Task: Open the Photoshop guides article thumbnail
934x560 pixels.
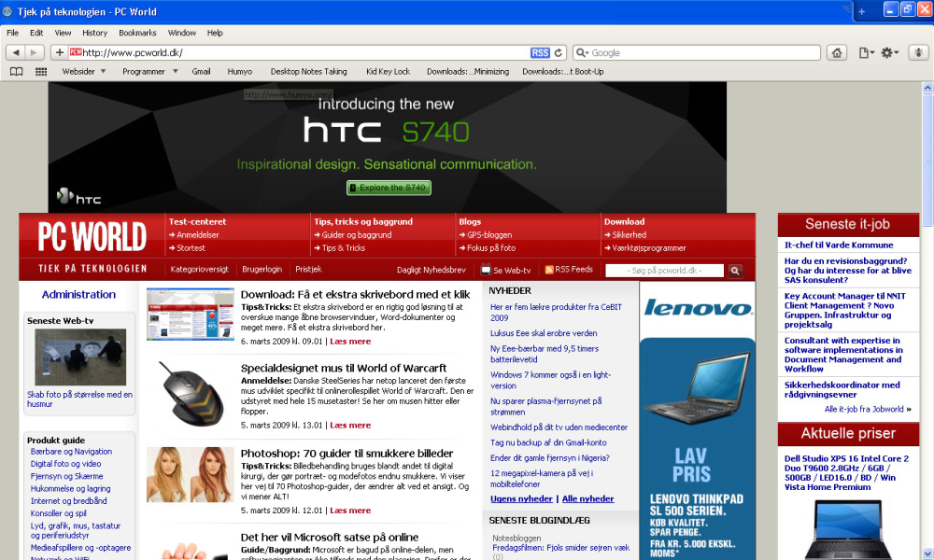Action: click(191, 475)
